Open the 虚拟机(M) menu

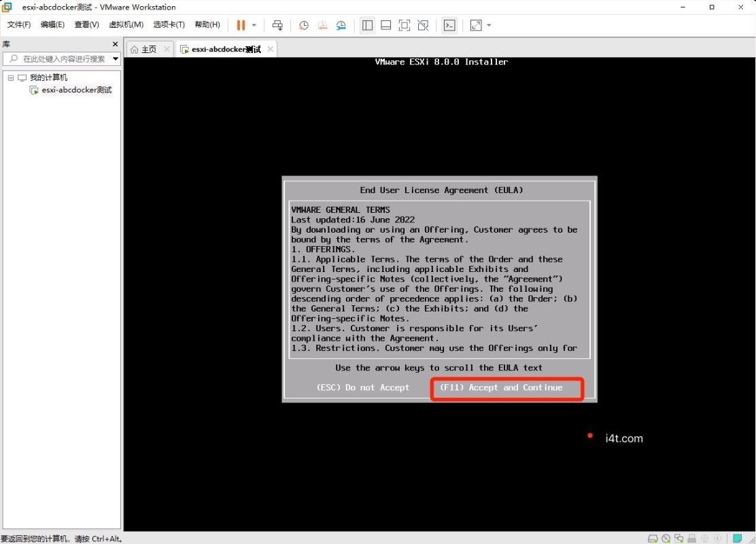tap(126, 24)
